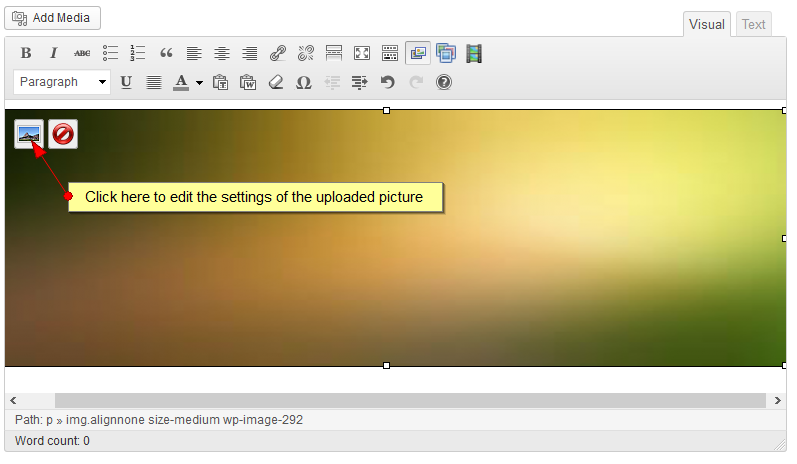Viewport: 797px width, 464px height.
Task: Insert or edit a link
Action: [x=278, y=53]
